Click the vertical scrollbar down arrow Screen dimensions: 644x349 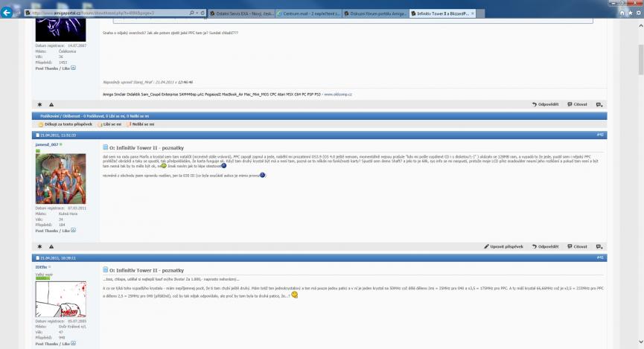639,345
